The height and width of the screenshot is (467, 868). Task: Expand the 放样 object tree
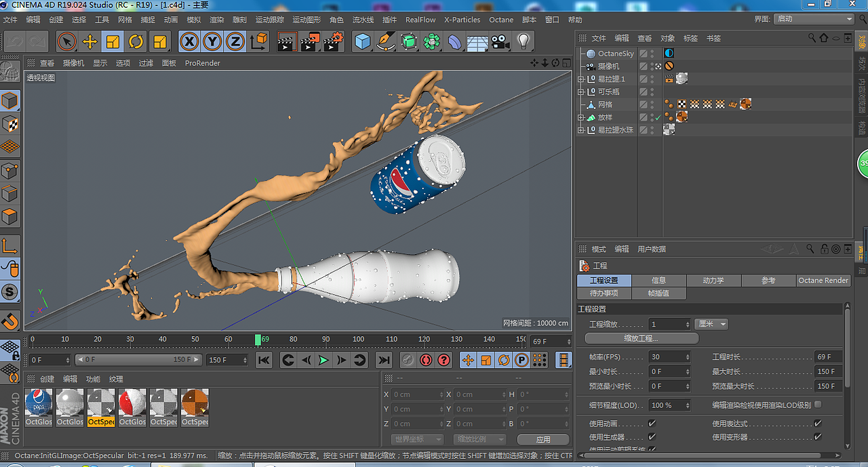click(580, 118)
